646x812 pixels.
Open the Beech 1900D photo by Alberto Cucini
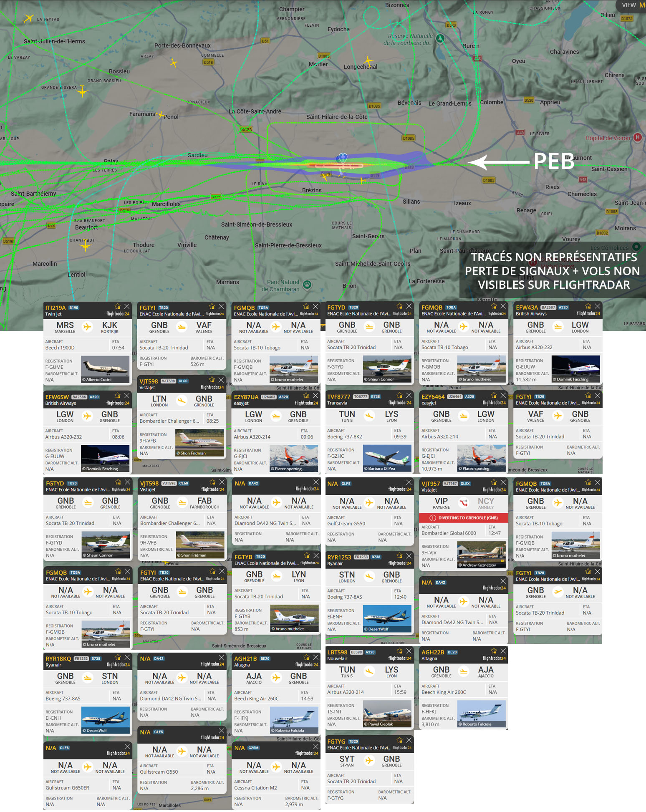[x=105, y=369]
